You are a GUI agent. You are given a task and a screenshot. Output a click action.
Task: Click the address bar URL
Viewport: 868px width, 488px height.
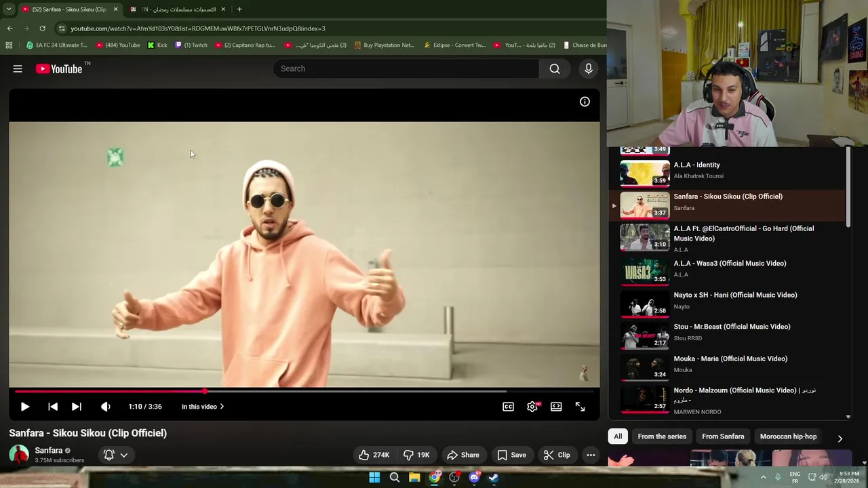click(198, 28)
